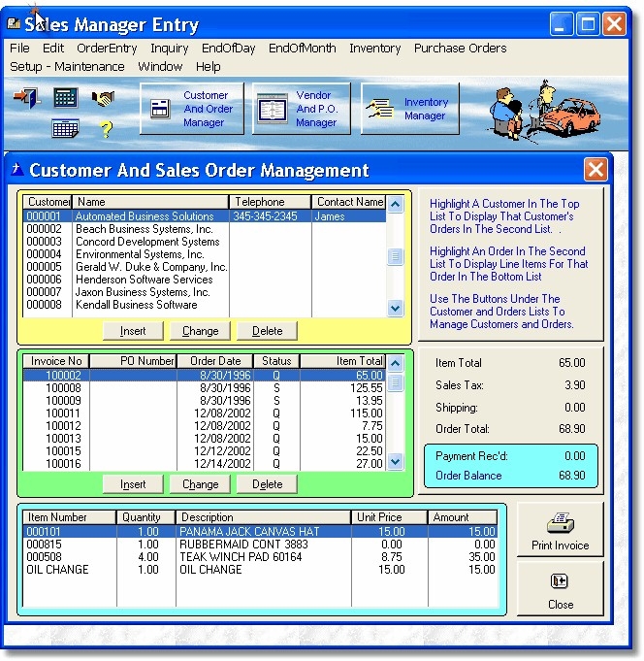The height and width of the screenshot is (661, 644).
Task: Click the Print Invoice printer button
Action: (561, 530)
